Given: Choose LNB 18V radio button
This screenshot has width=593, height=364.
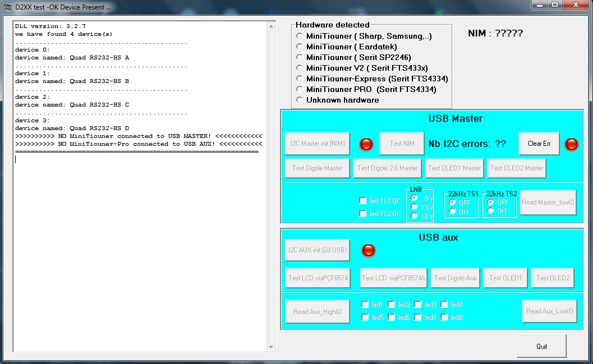Looking at the screenshot, I should [x=414, y=216].
